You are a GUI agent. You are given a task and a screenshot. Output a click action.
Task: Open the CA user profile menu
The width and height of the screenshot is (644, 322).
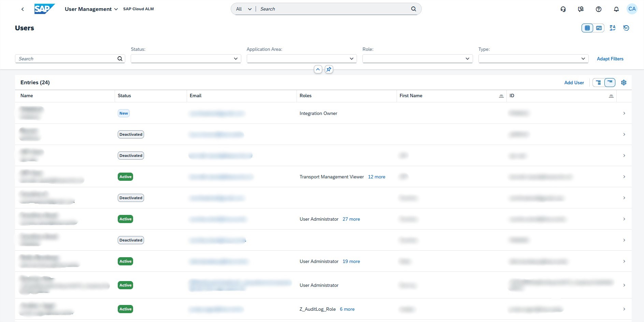[x=632, y=9]
